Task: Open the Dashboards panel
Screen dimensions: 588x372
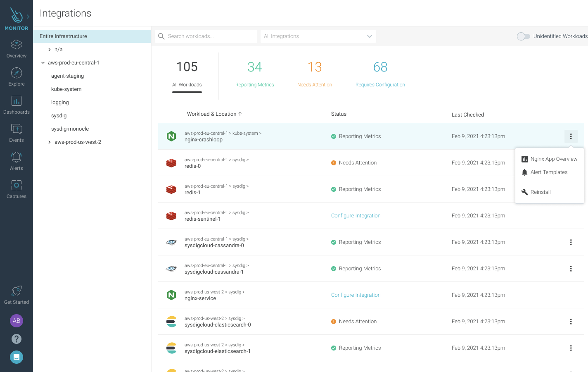Action: [x=17, y=105]
